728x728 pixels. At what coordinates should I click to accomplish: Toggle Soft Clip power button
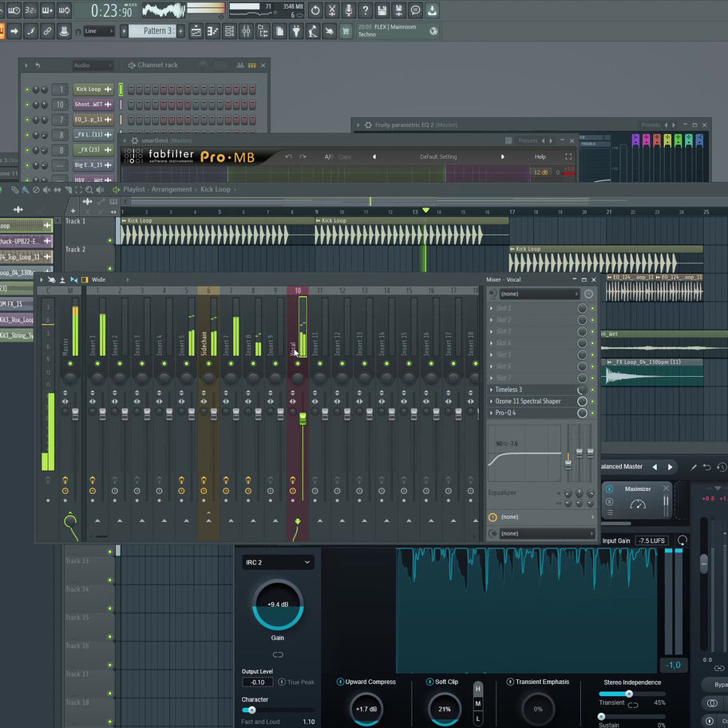pos(429,682)
